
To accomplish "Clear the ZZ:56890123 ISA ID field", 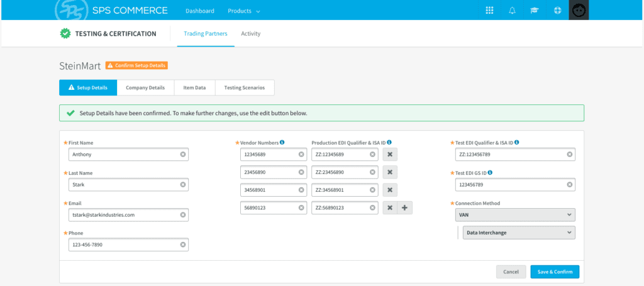I will point(372,207).
